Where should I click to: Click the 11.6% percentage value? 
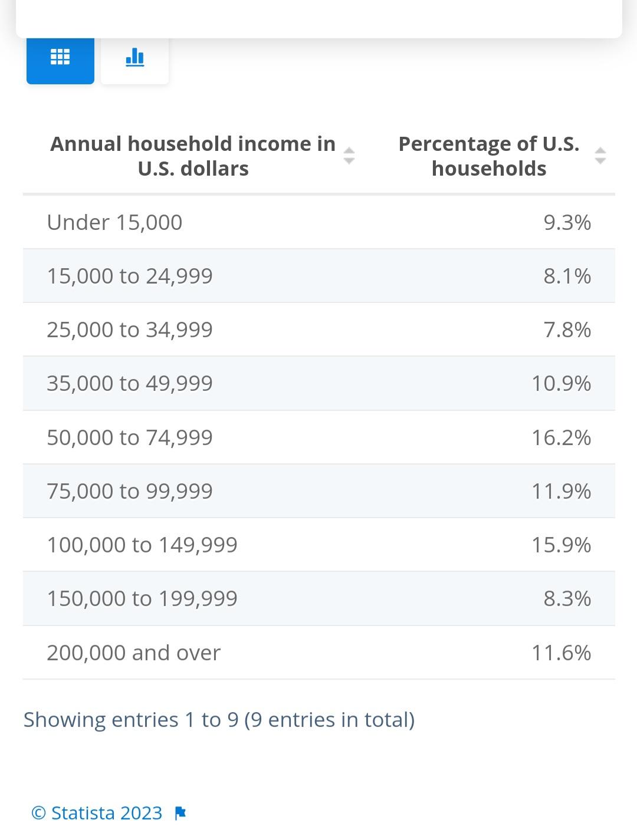[x=561, y=653]
